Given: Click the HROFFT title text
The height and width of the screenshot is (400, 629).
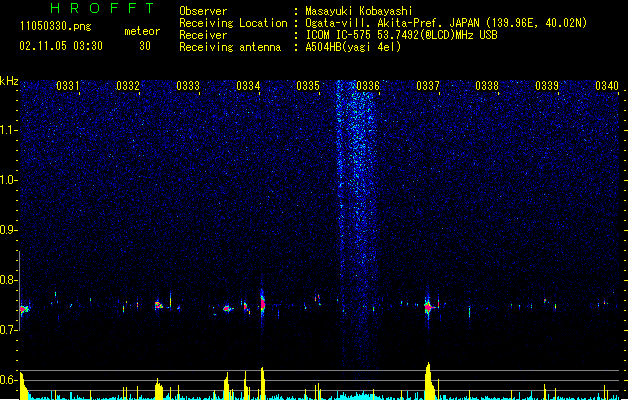Looking at the screenshot, I should click(x=102, y=8).
